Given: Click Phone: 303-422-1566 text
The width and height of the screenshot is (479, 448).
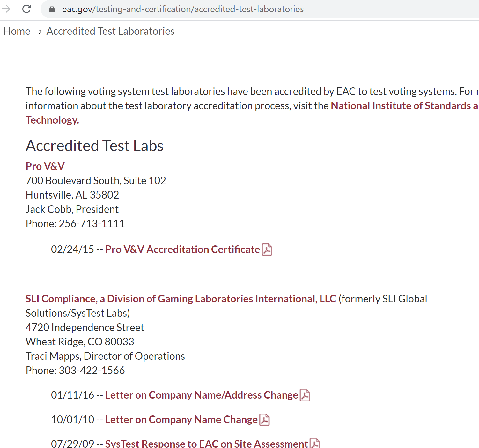Looking at the screenshot, I should (75, 371).
